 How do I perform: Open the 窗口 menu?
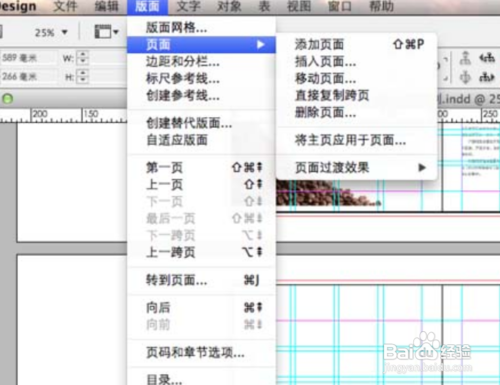tap(340, 6)
